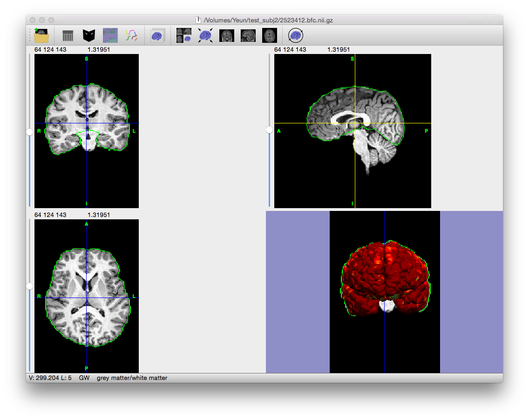Viewport: 529px width, 420px height.
Task: Click the stacked brain surfaces icon
Action: (x=157, y=35)
